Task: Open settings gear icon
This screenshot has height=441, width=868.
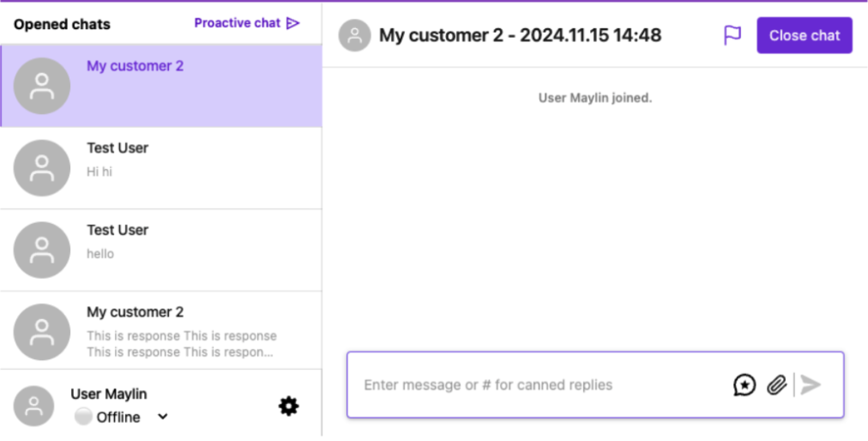Action: [289, 406]
